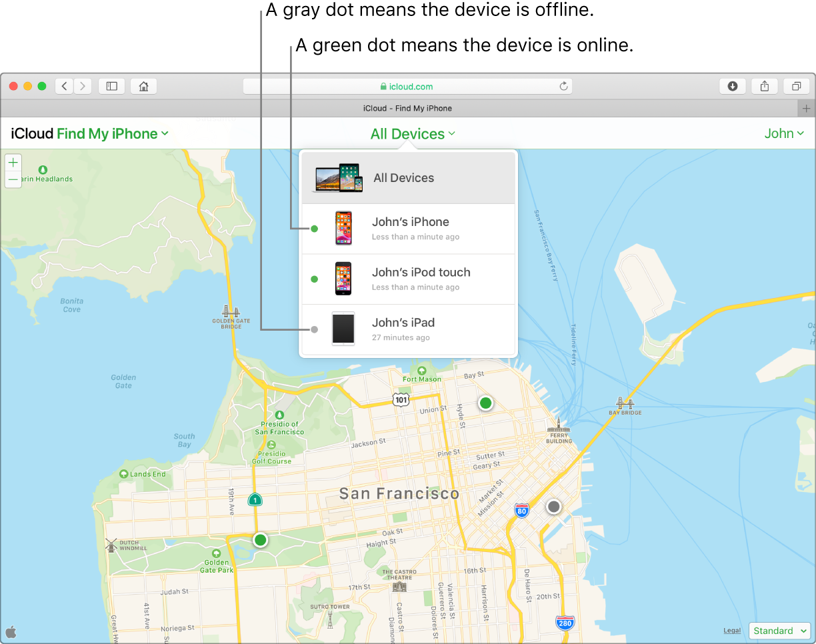Click the iCloud label in header
This screenshot has width=816, height=644.
(32, 134)
